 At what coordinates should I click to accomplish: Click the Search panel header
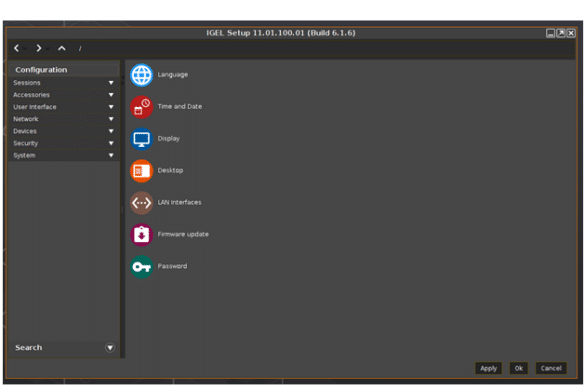click(63, 348)
